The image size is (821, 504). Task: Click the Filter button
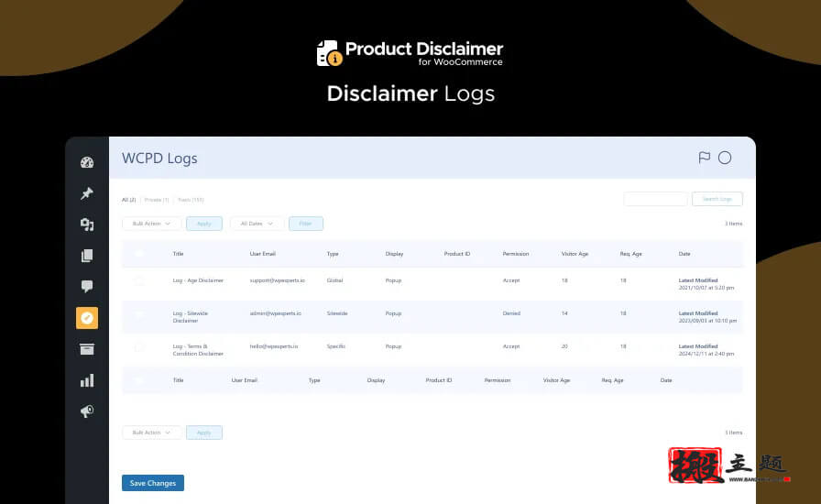[306, 224]
